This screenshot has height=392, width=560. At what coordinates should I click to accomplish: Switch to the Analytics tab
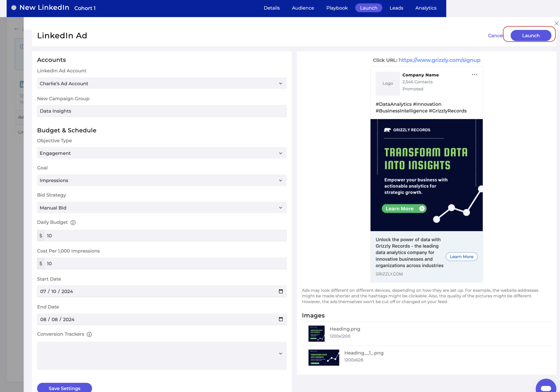tap(426, 8)
